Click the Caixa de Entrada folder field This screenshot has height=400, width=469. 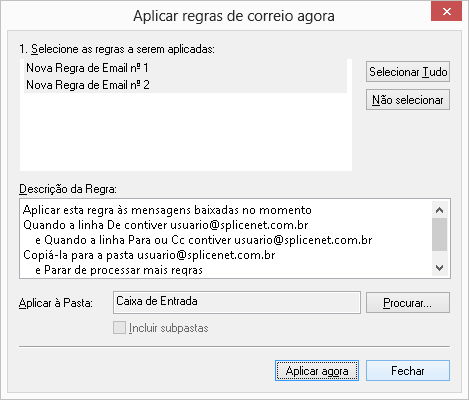tap(237, 302)
